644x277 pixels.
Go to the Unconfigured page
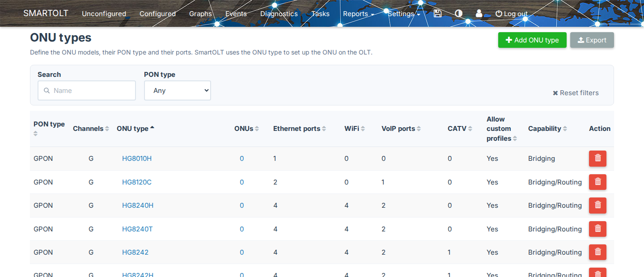pos(104,14)
